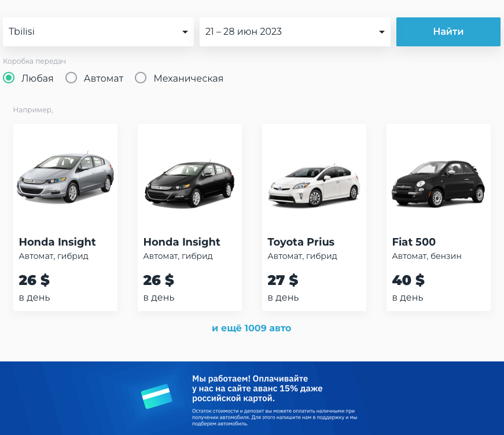
Task: Click the black Honda Insight car image
Action: (190, 184)
